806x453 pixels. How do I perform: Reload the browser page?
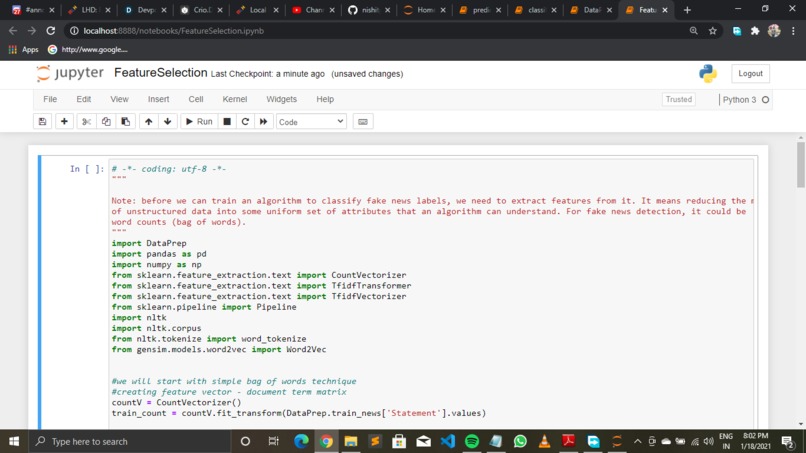[50, 31]
